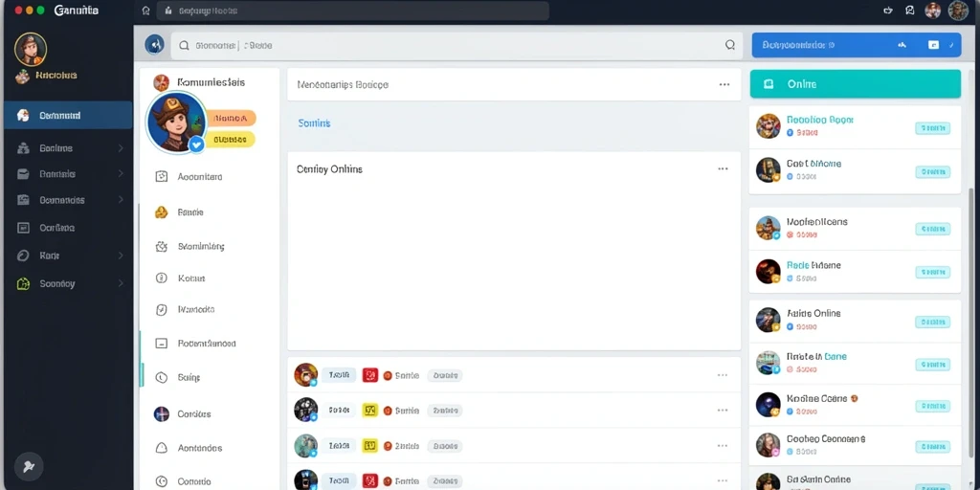Click the cyan button in the Kodtee Coene row
Screen dimensions: 980x490
(932, 406)
